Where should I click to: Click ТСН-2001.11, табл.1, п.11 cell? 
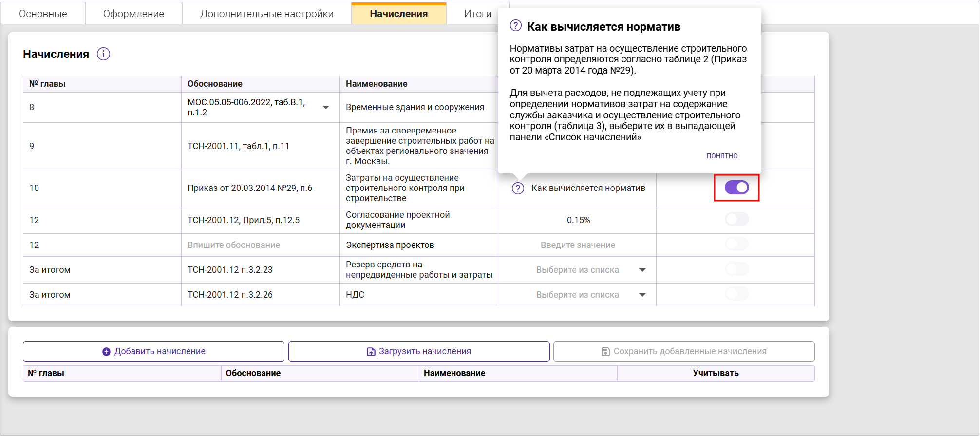[x=261, y=146]
